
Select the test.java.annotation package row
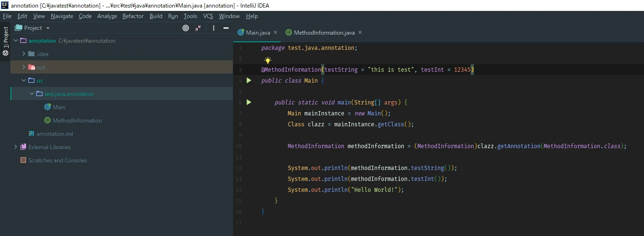(x=122, y=94)
